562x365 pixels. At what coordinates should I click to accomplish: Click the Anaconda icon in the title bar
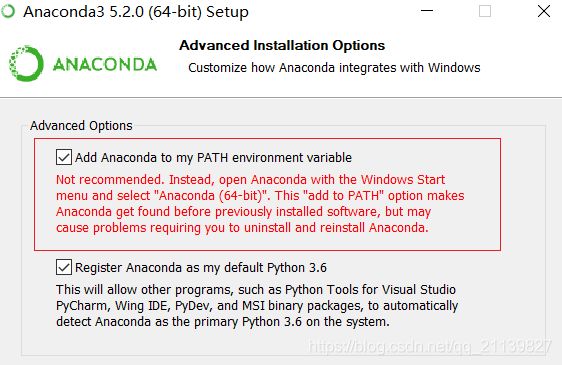(8, 11)
